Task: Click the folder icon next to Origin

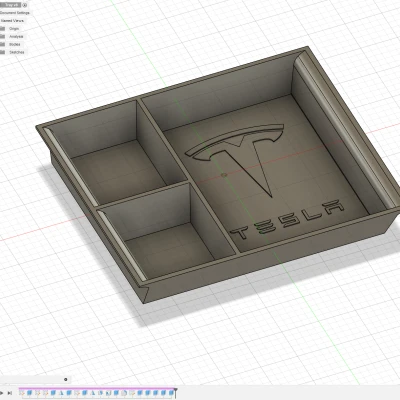Action: 3,29
